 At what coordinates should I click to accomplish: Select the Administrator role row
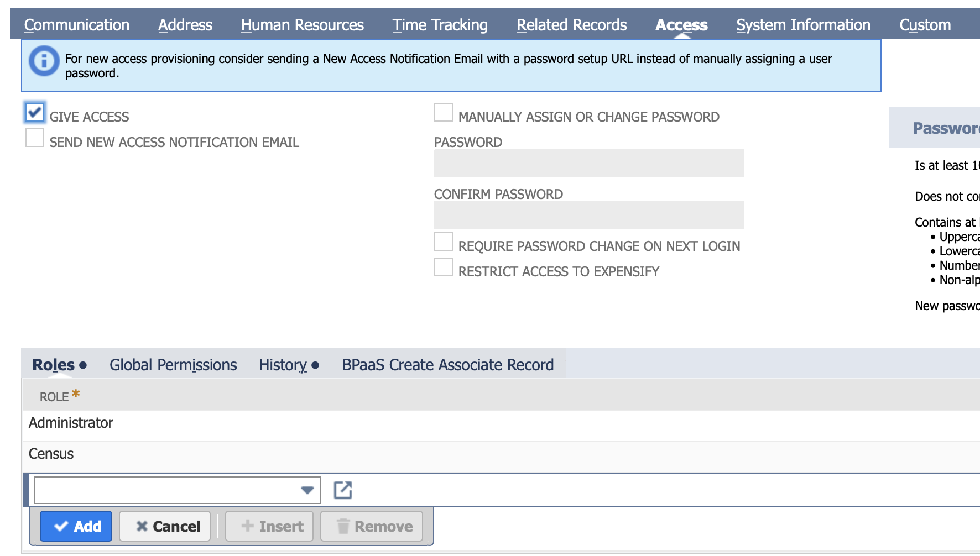[x=71, y=423]
